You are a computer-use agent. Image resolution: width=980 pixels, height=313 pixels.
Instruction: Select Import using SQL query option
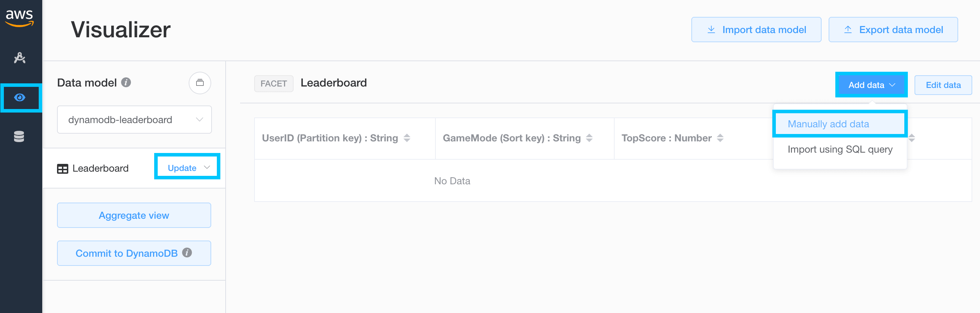pos(840,149)
